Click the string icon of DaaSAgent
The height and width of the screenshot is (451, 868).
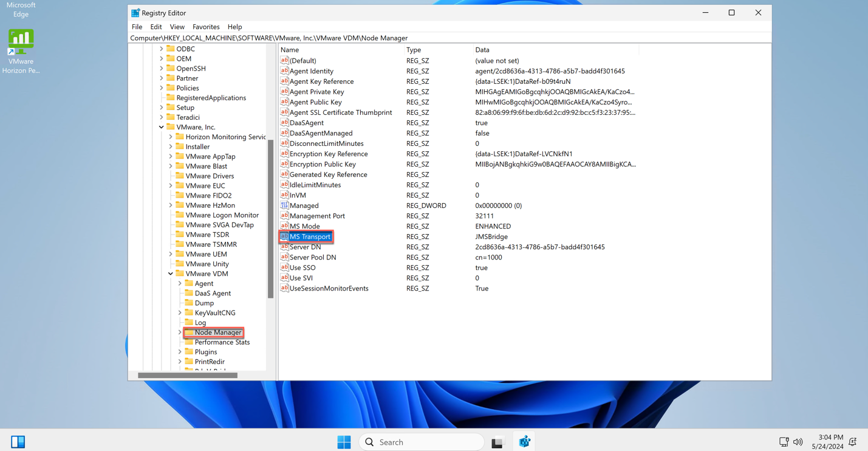point(284,123)
